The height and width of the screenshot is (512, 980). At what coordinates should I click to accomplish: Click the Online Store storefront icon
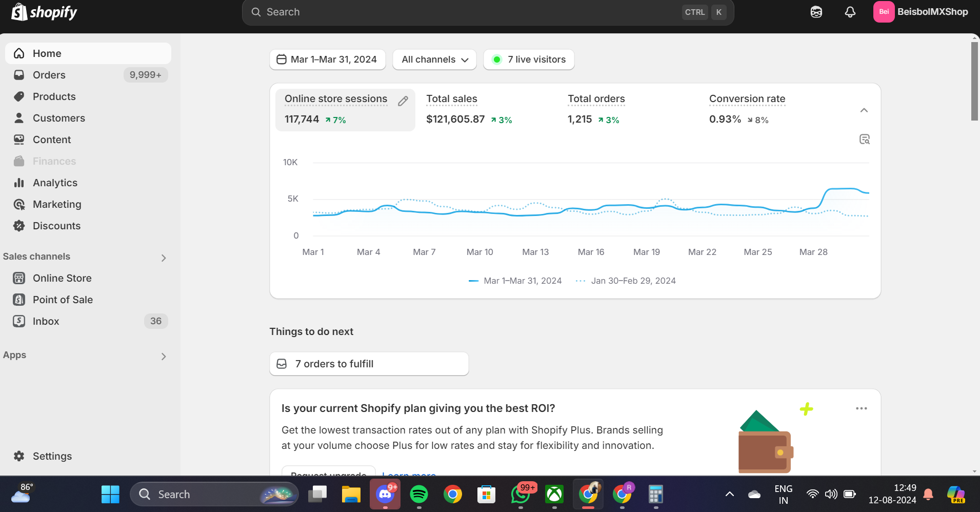click(x=19, y=278)
